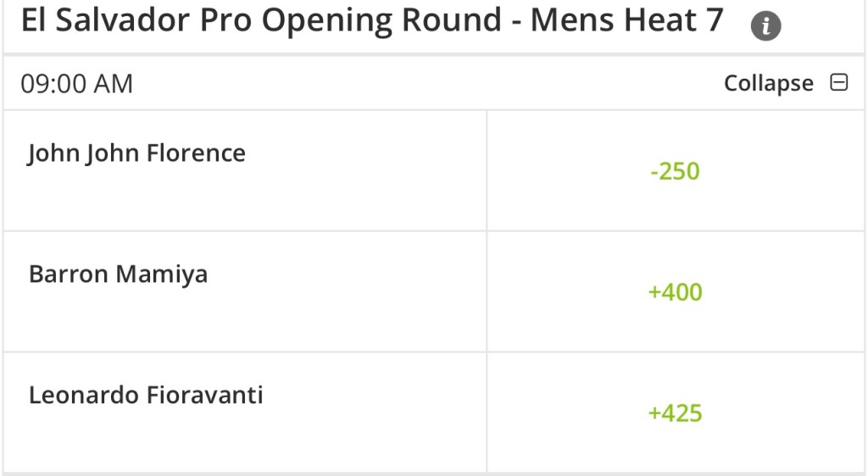Pick Leonardo Fioravanti at +425
This screenshot has width=868, height=476.
click(675, 413)
